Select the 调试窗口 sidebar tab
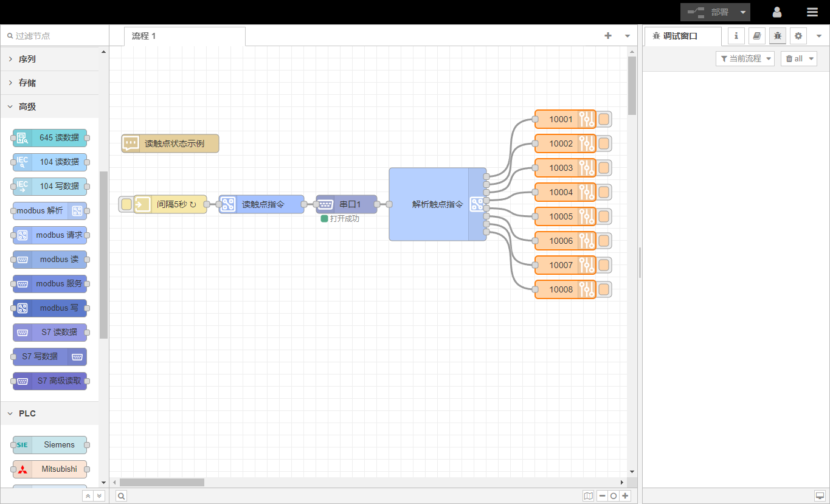The image size is (830, 504). pyautogui.click(x=680, y=36)
